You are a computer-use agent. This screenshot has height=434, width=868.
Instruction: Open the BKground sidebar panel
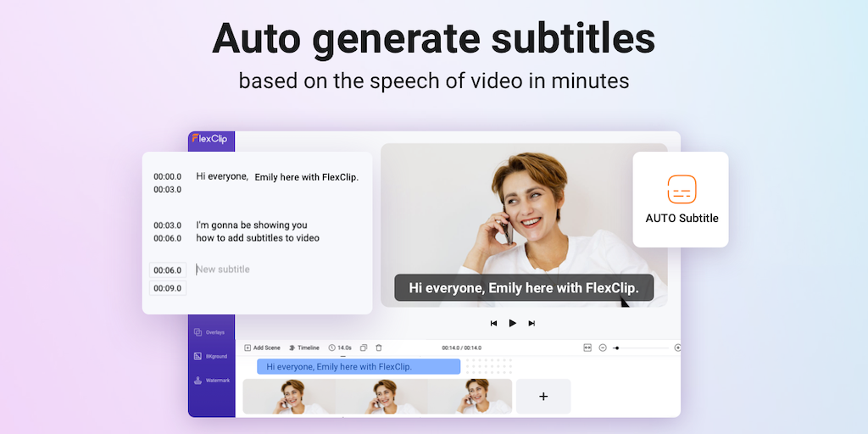210,357
